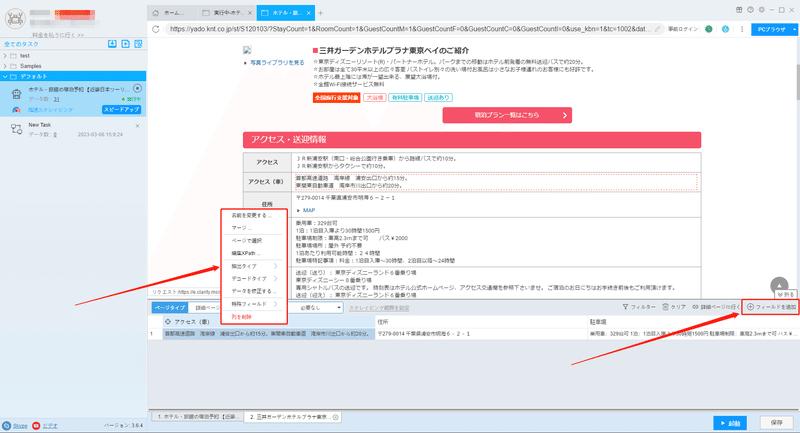Click add field button
The width and height of the screenshot is (800, 433).
tap(771, 307)
